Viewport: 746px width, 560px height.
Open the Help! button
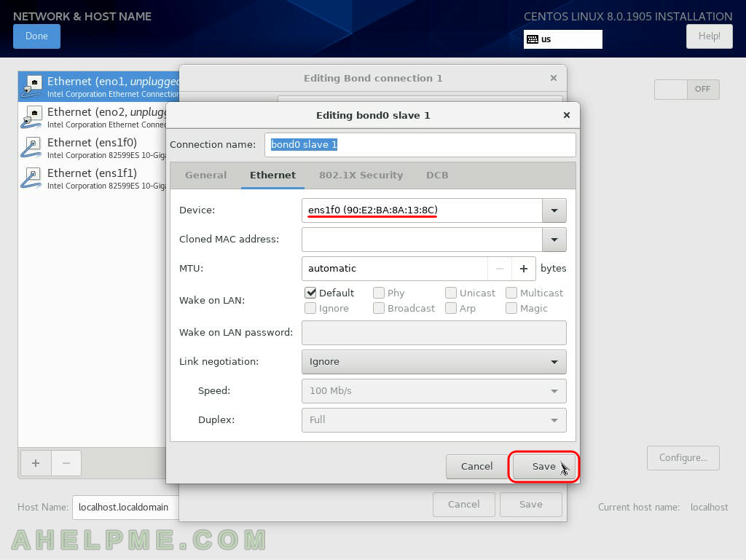pos(709,36)
